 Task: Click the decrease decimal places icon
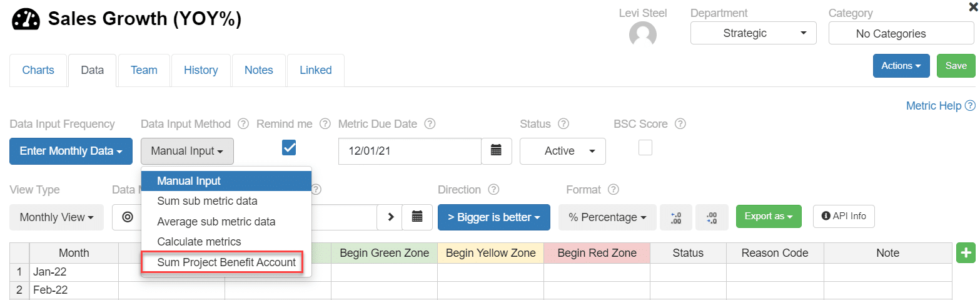(x=711, y=217)
